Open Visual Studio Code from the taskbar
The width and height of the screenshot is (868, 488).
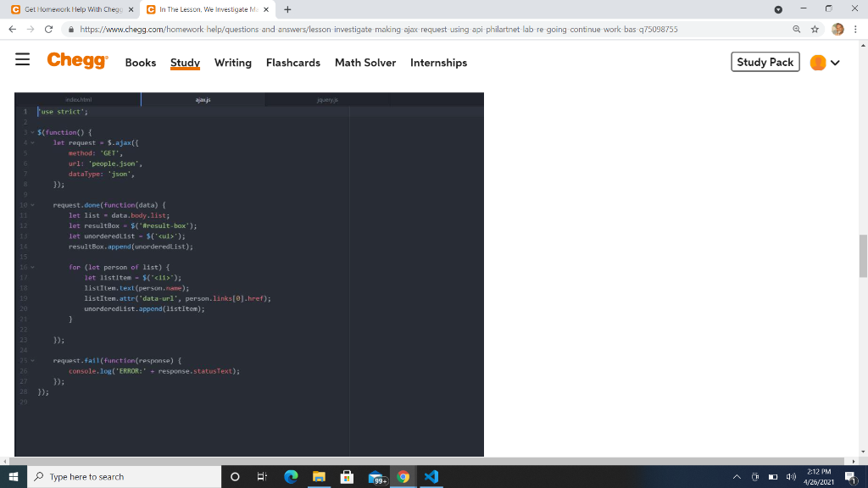click(431, 477)
